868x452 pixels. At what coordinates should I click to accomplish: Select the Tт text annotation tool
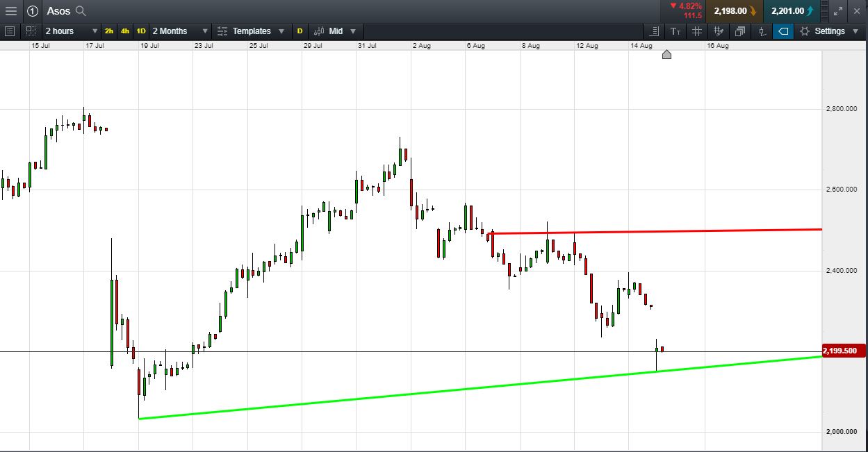(675, 31)
